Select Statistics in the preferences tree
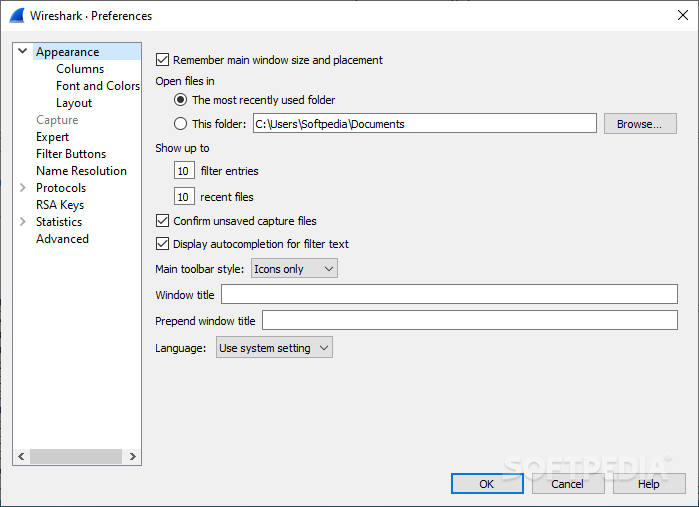699x507 pixels. pyautogui.click(x=59, y=222)
